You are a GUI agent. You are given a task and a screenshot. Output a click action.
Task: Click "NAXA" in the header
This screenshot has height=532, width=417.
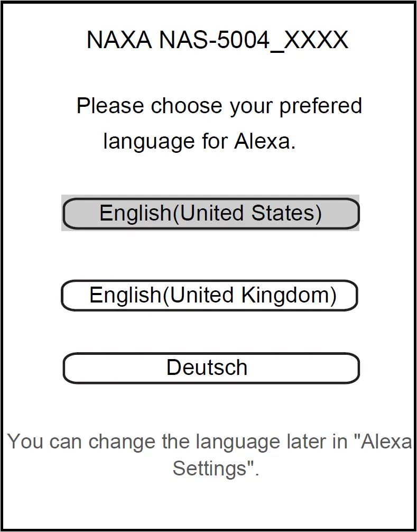pos(119,40)
